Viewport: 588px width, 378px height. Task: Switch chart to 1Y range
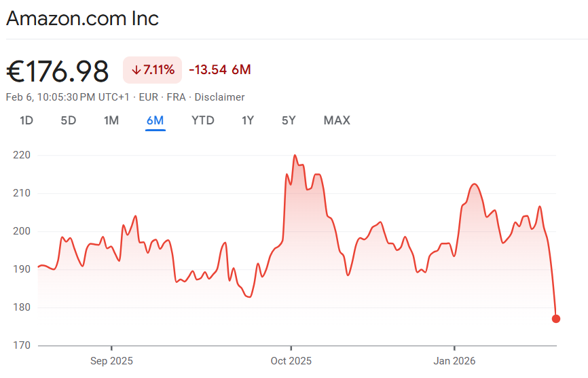pyautogui.click(x=248, y=120)
